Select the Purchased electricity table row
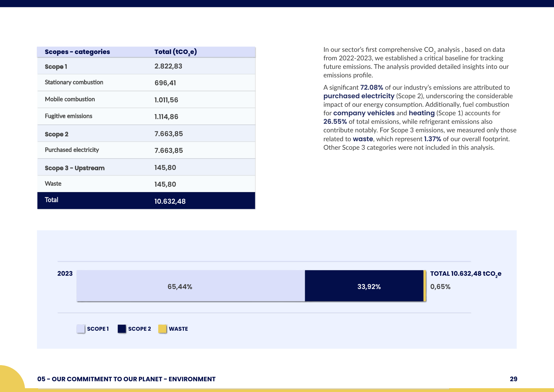The image size is (554, 392). click(146, 150)
